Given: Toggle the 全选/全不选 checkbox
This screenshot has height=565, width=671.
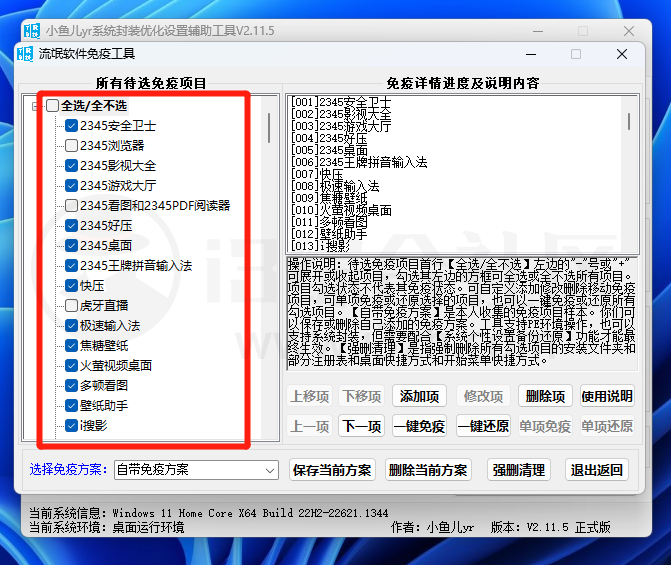Looking at the screenshot, I should pyautogui.click(x=52, y=106).
